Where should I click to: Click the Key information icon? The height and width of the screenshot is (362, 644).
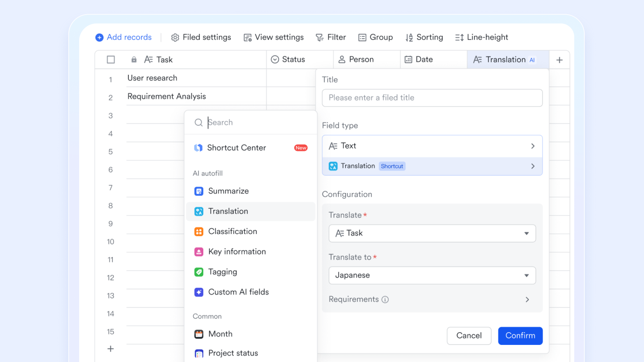199,252
